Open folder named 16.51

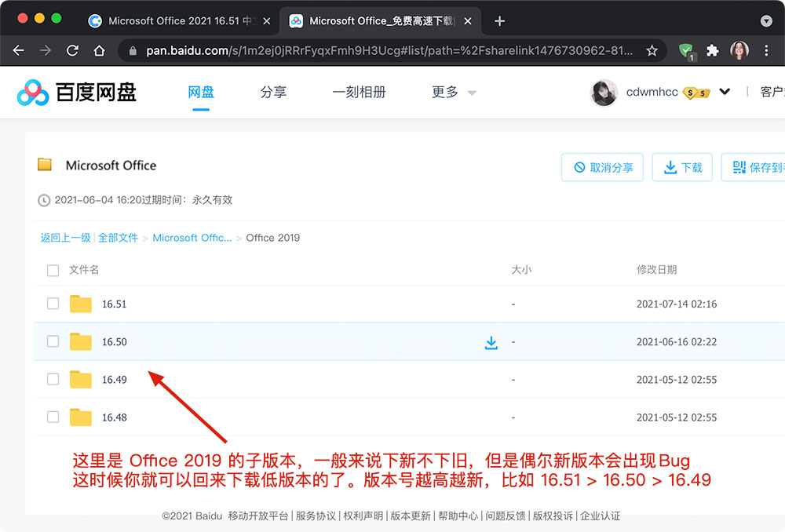pos(114,304)
